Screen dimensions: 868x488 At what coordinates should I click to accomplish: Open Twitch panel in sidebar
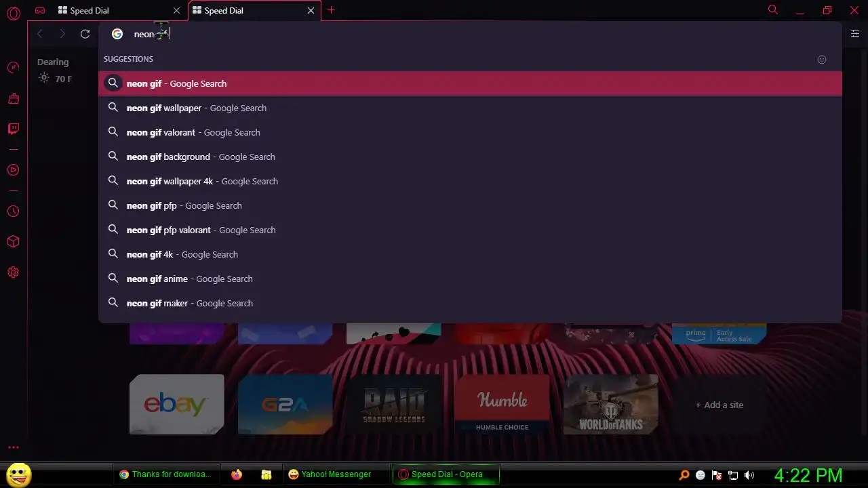coord(13,129)
